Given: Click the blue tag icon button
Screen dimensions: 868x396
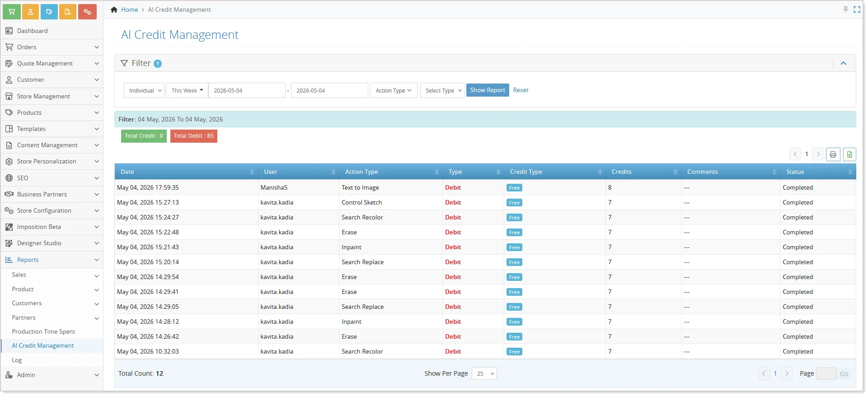Looking at the screenshot, I should (x=49, y=12).
